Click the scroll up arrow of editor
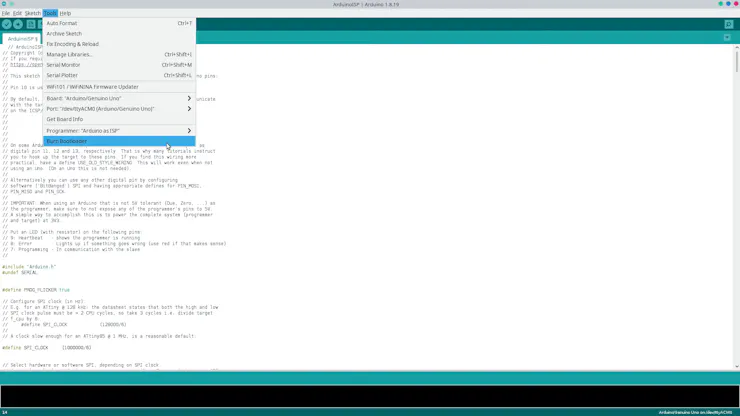Image resolution: width=740 pixels, height=416 pixels. 736,48
